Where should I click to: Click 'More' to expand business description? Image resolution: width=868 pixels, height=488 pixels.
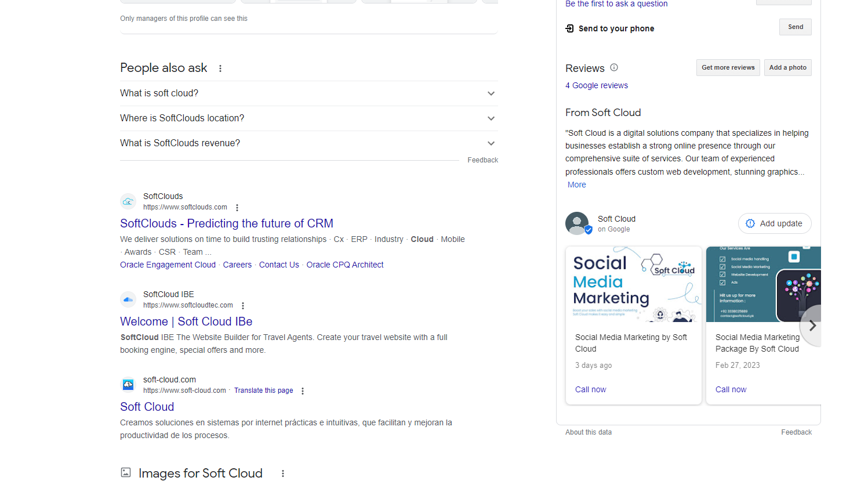[576, 185]
